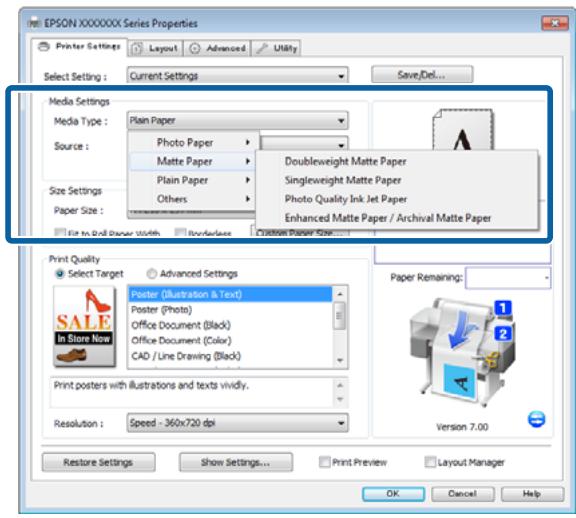Select the Advanced Settings radio button
576x518 pixels.
coord(151,274)
